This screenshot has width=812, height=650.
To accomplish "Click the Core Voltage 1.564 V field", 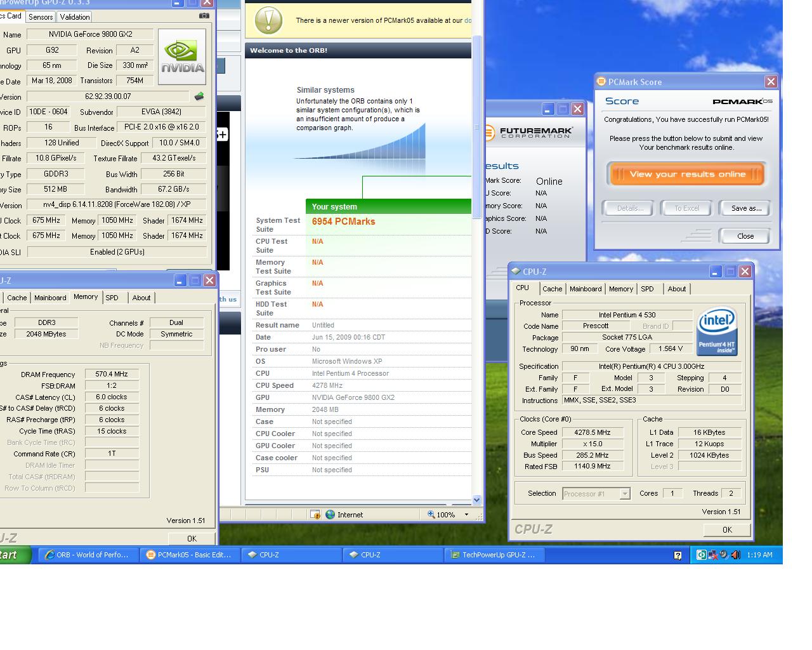I will (671, 349).
